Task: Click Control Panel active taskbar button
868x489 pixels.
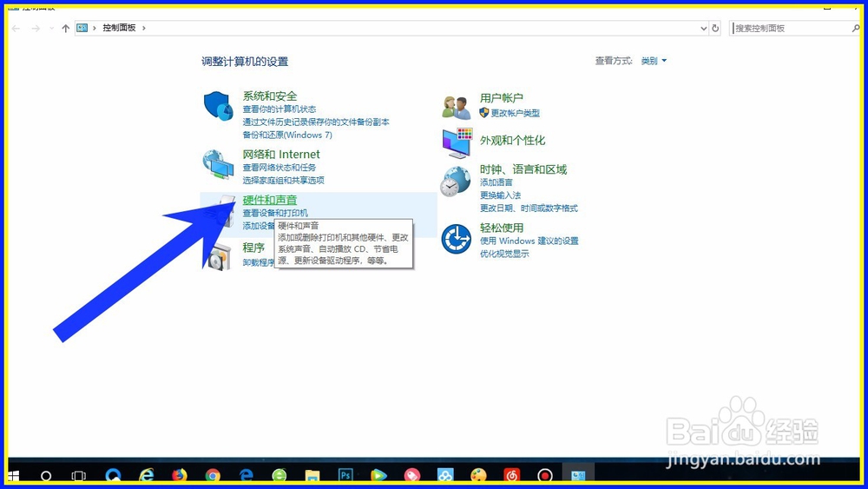Action: point(578,475)
